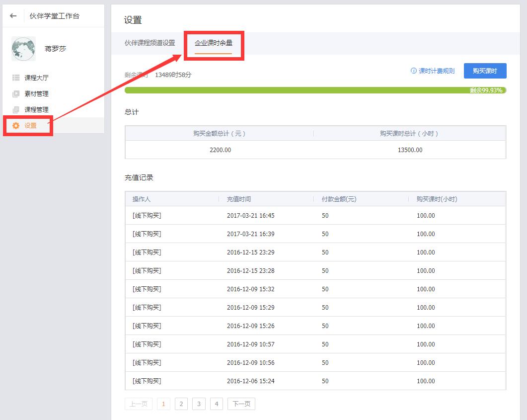Screen dimensions: 527x420
Task: Switch to 伙伴课程频道设置 tab
Action: pos(150,43)
